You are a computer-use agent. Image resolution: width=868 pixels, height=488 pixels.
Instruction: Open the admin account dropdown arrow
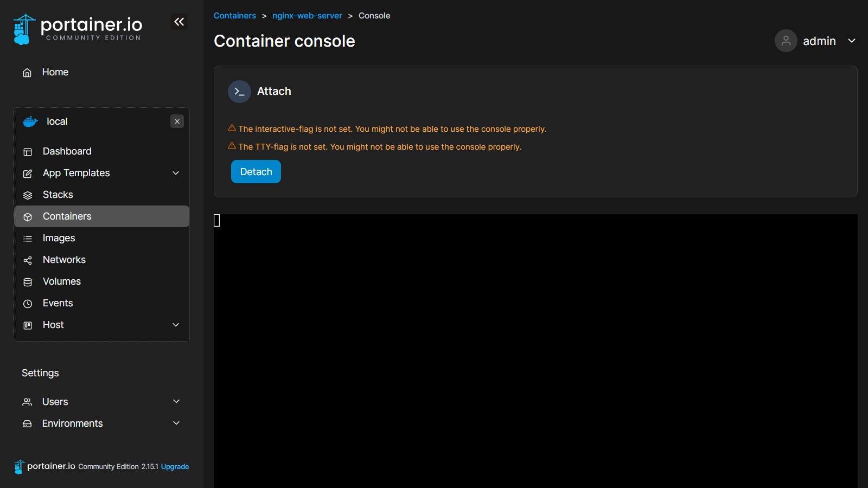pos(852,41)
